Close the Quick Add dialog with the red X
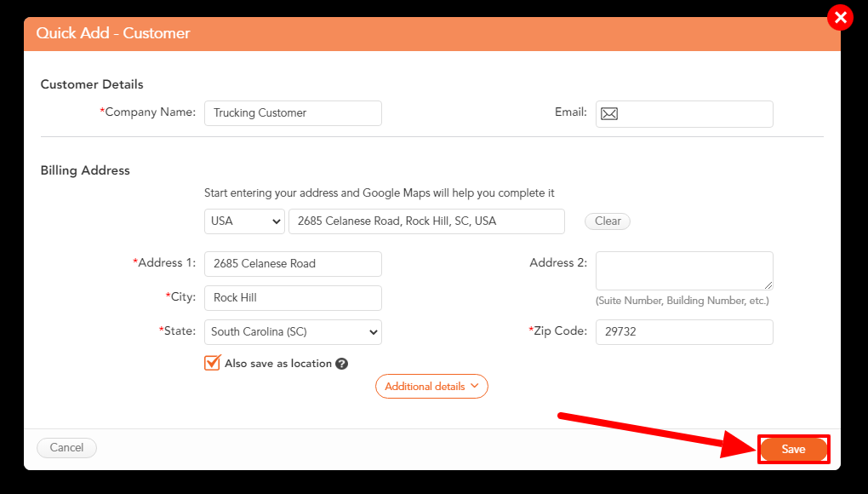The height and width of the screenshot is (494, 868). (840, 18)
